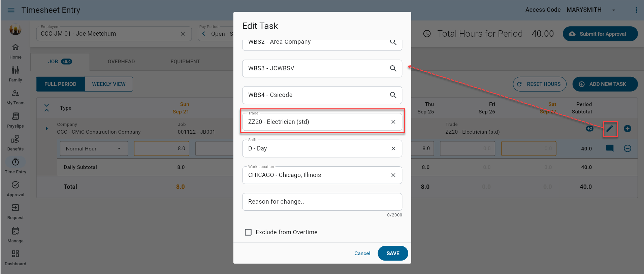Viewport: 644px width, 274px height.
Task: Click the Trade ZZ20 Electrician field
Action: click(x=322, y=122)
